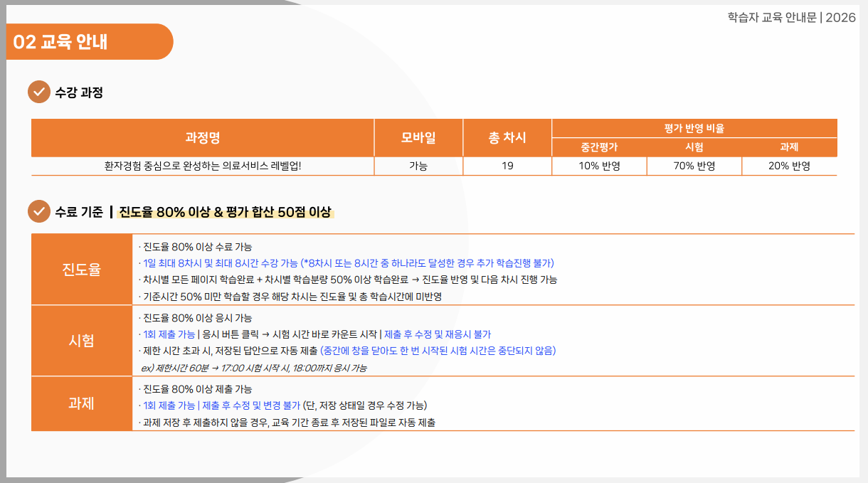Screen dimensions: 868x483
Task: Select the value 19 under 총 차시
Action: coord(507,166)
